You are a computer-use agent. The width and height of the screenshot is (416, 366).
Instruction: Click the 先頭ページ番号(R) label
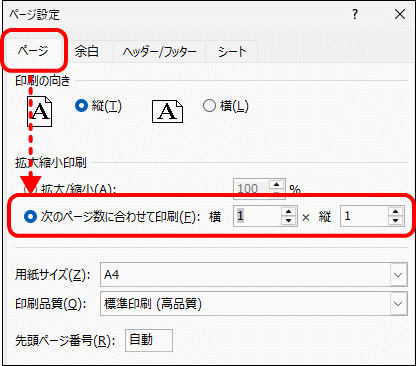click(x=65, y=341)
